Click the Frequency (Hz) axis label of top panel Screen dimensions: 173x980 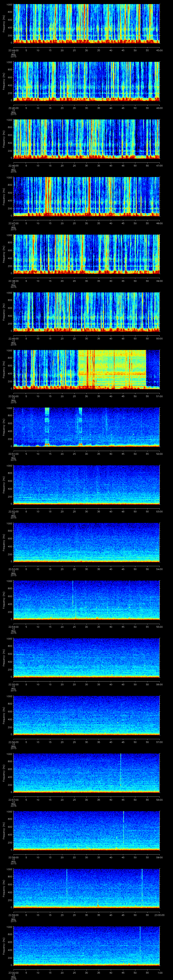click(4, 24)
